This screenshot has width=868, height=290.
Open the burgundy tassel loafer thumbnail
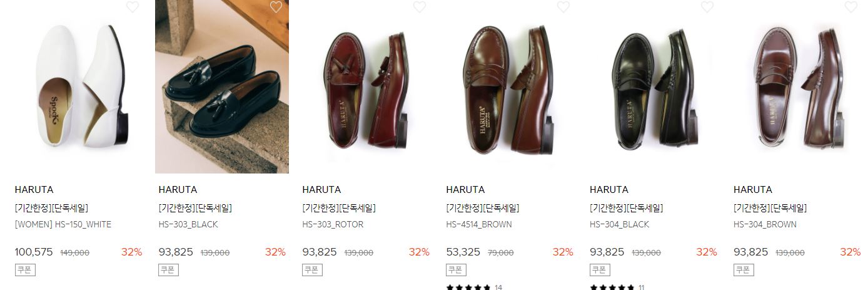[366, 86]
